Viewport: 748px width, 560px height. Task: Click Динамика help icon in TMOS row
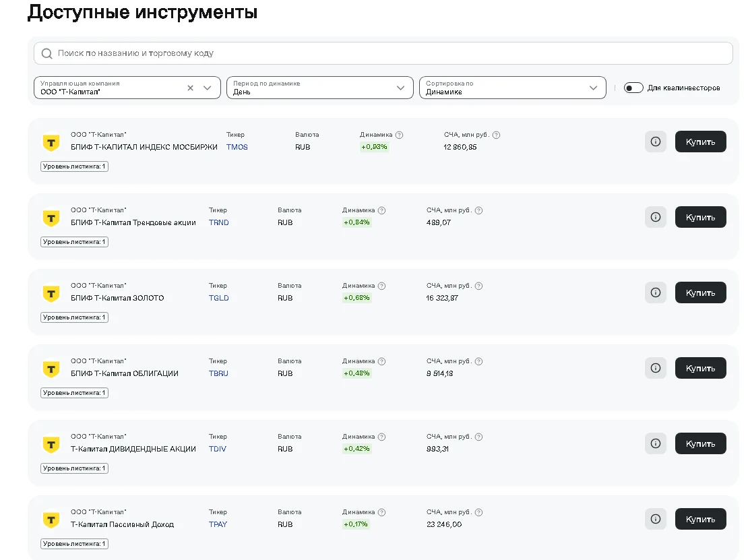[400, 135]
